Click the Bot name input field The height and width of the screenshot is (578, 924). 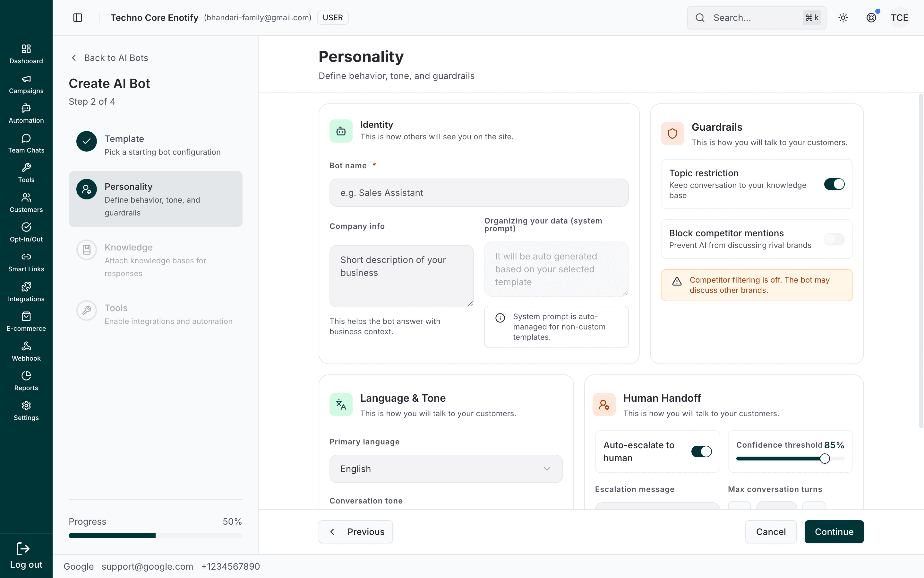point(479,193)
